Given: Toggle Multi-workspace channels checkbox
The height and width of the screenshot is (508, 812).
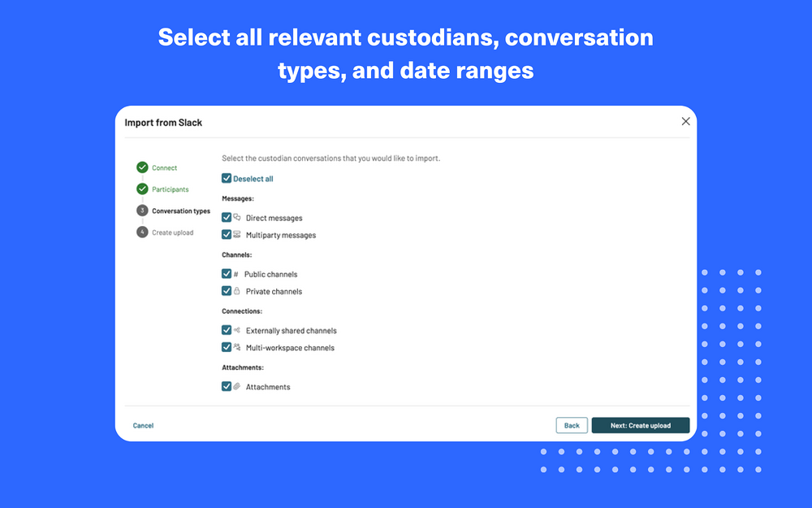Looking at the screenshot, I should 227,347.
